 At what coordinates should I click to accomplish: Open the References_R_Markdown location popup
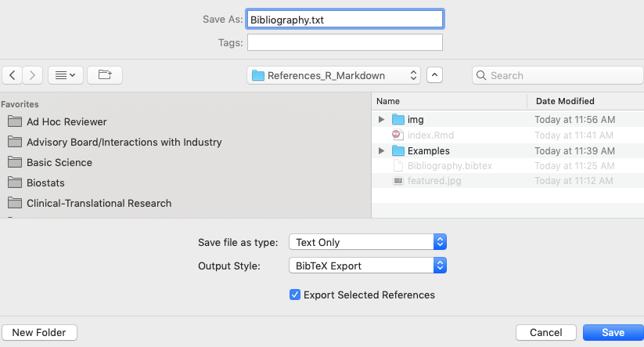(x=333, y=75)
